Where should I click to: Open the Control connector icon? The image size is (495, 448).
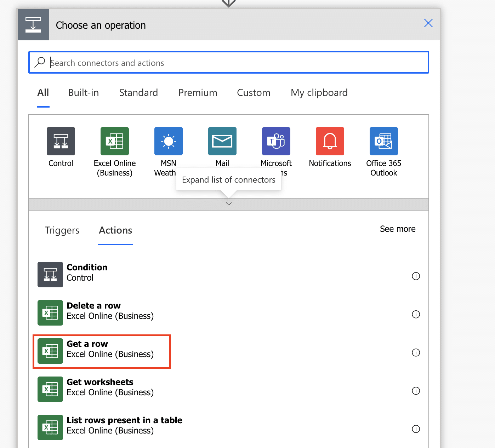pyautogui.click(x=61, y=141)
